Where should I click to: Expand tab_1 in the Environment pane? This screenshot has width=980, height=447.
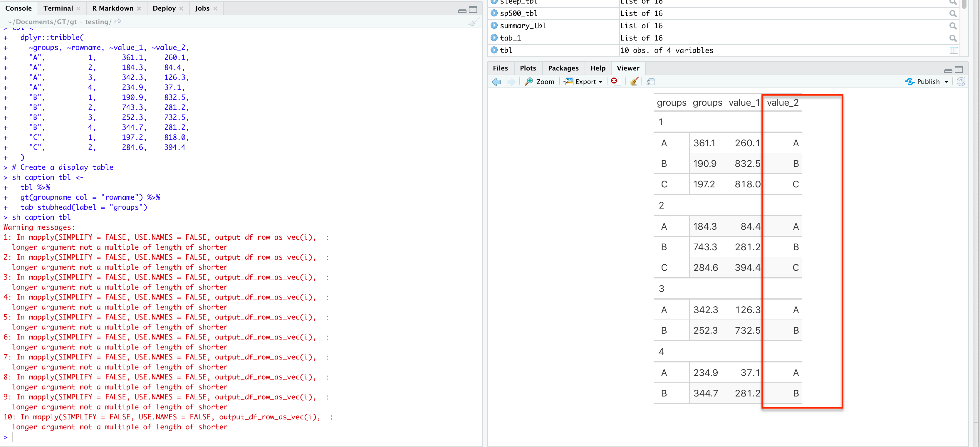point(494,38)
